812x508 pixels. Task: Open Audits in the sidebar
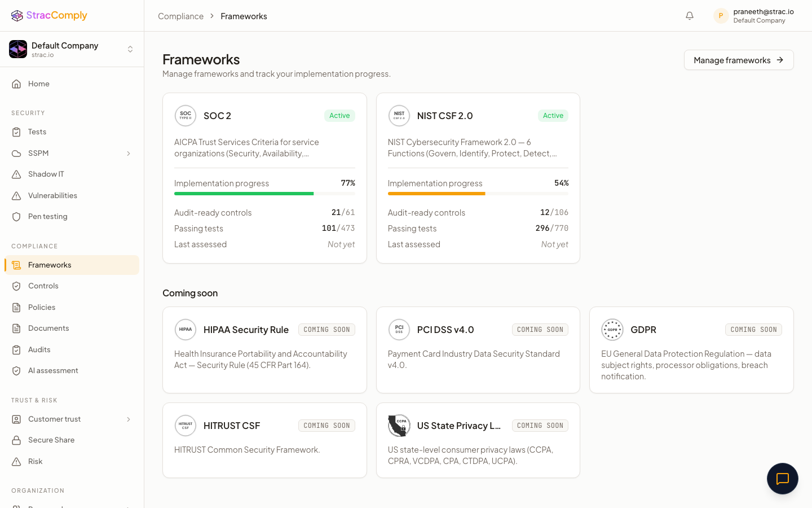coord(72,350)
